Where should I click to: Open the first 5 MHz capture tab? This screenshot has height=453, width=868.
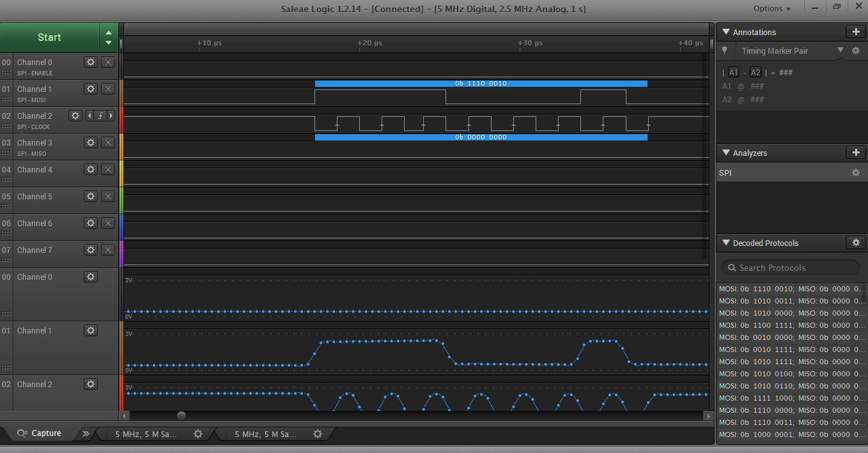(148, 434)
